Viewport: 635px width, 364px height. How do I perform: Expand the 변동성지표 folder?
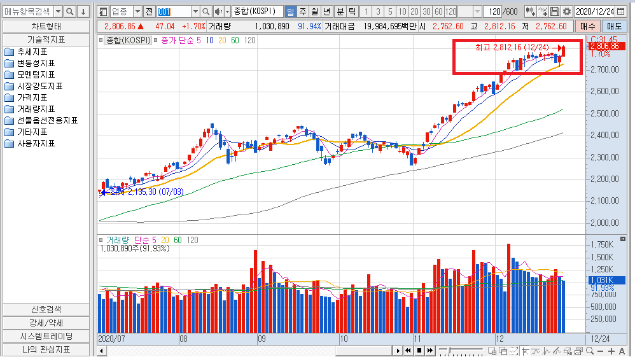pos(30,63)
